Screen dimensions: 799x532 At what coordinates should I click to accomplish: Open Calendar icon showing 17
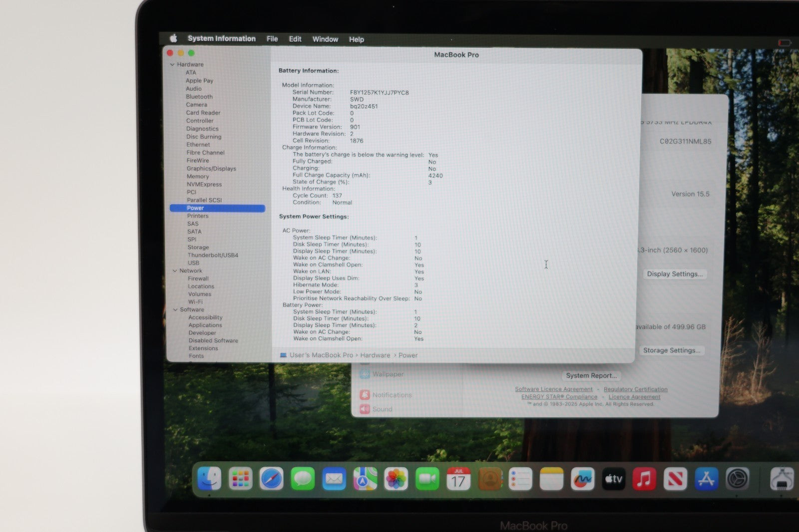pyautogui.click(x=458, y=480)
